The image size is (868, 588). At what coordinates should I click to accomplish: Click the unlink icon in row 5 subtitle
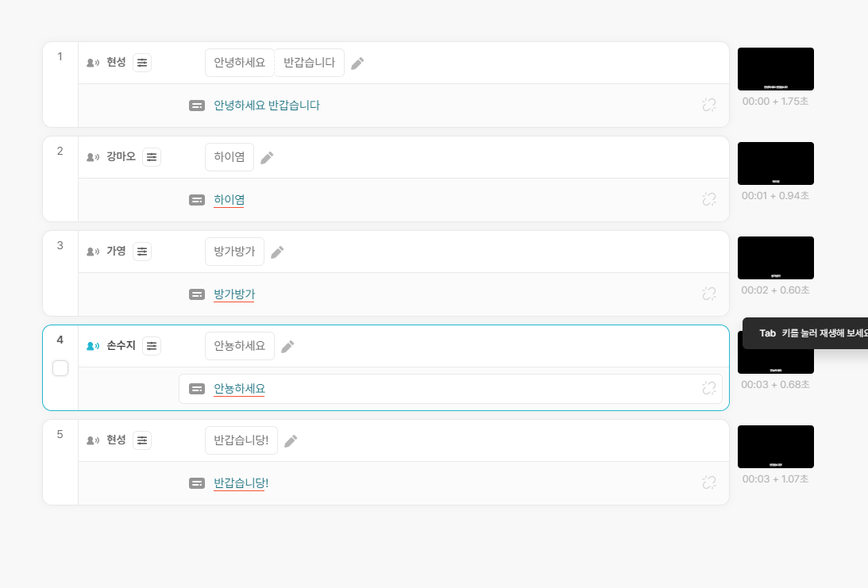(x=709, y=482)
